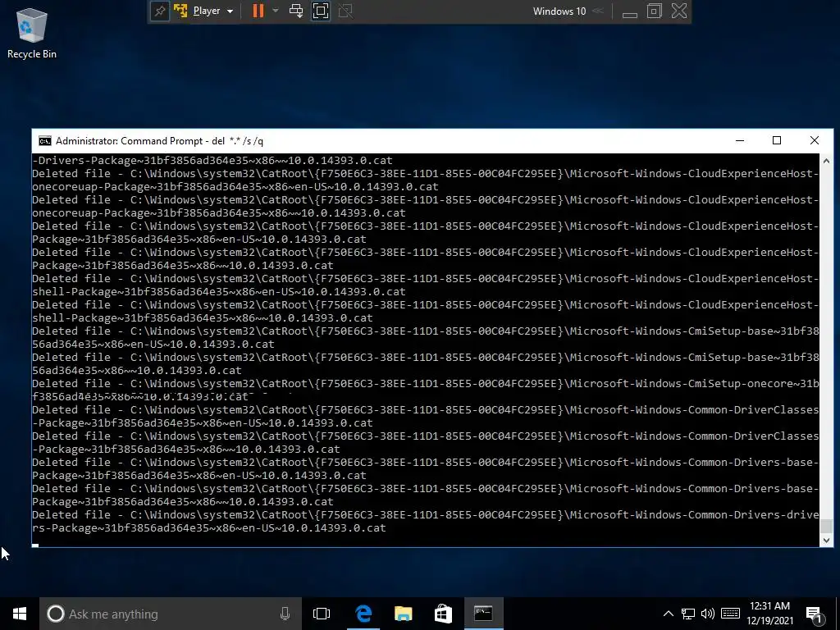
Task: Focus the Ask me anything search box
Action: pos(170,614)
